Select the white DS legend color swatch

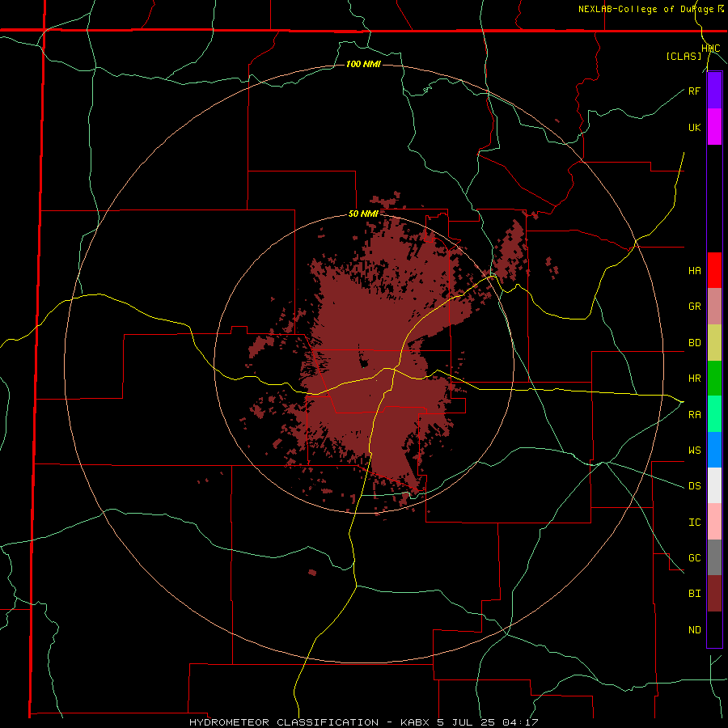click(x=714, y=485)
